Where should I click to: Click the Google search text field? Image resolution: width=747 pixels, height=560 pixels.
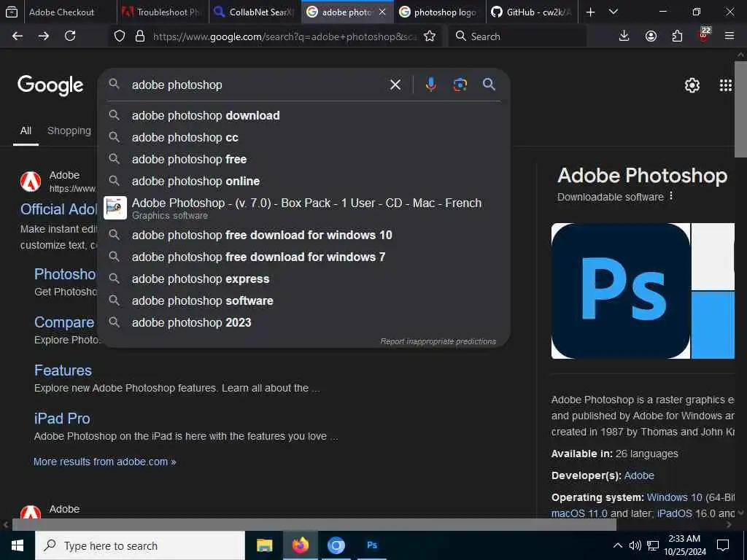pos(258,85)
